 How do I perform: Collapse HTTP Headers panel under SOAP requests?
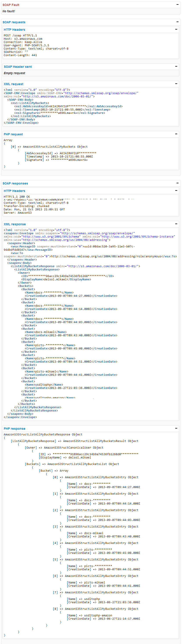point(176,29)
